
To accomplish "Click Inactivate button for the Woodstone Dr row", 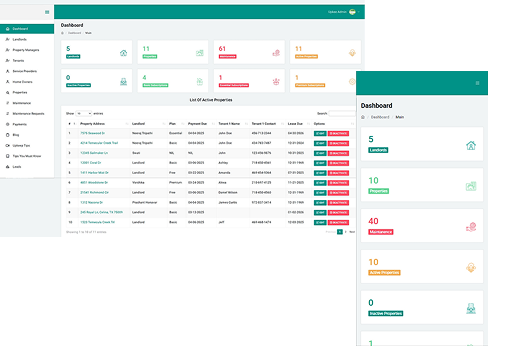I will point(338,183).
